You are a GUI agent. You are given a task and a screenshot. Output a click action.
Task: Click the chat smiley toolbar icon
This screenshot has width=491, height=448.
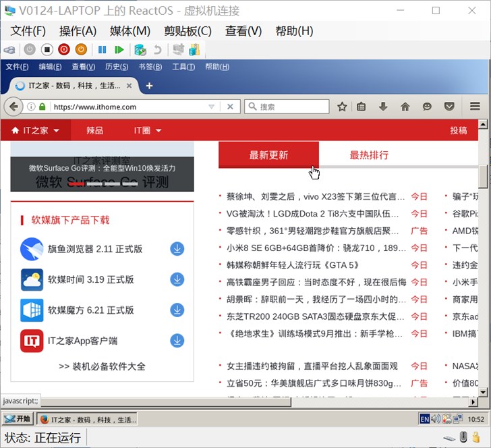(427, 107)
